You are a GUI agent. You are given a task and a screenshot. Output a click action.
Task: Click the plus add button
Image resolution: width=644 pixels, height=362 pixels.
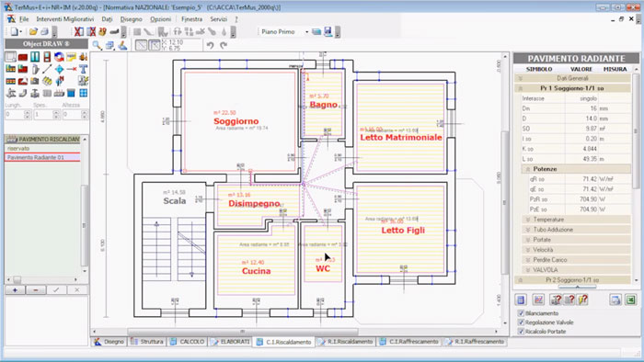[16, 289]
